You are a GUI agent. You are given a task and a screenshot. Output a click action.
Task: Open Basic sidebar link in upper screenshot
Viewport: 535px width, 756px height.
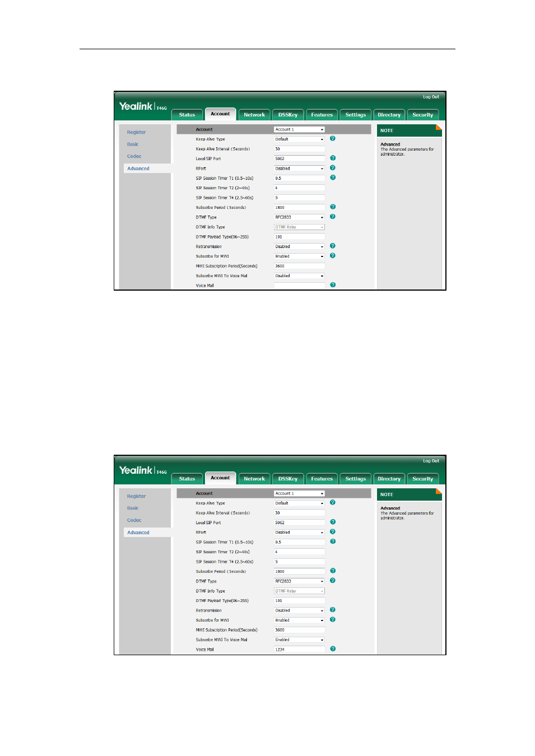coord(133,144)
